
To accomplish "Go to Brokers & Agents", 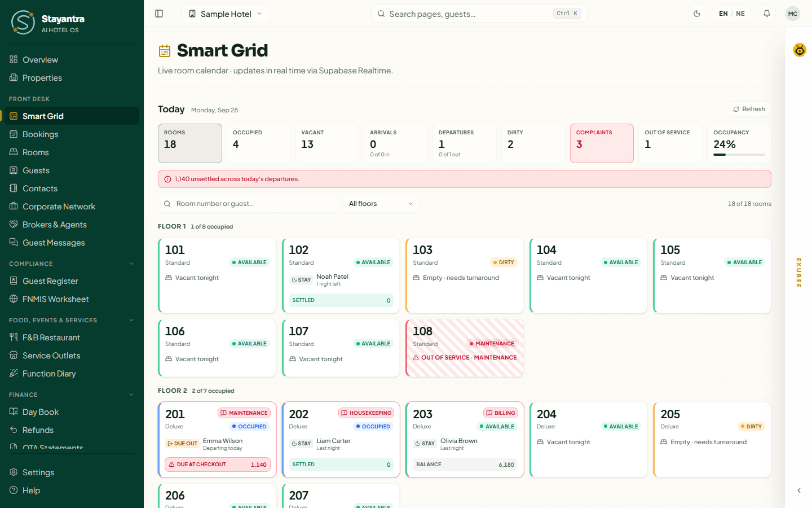I will pos(72,225).
